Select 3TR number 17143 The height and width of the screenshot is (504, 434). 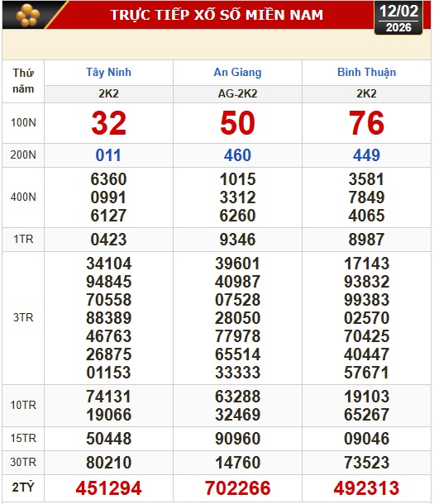(366, 264)
